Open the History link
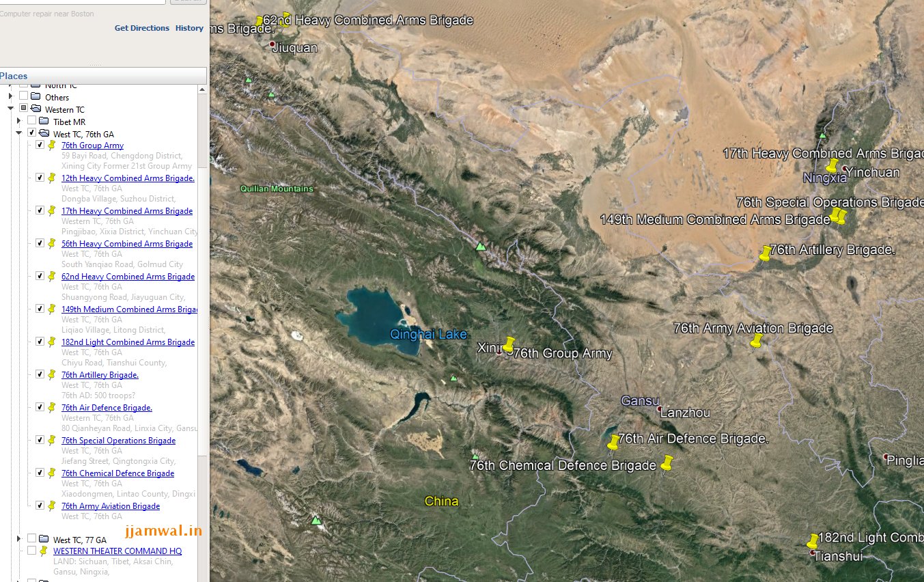Image resolution: width=924 pixels, height=582 pixels. pyautogui.click(x=189, y=28)
